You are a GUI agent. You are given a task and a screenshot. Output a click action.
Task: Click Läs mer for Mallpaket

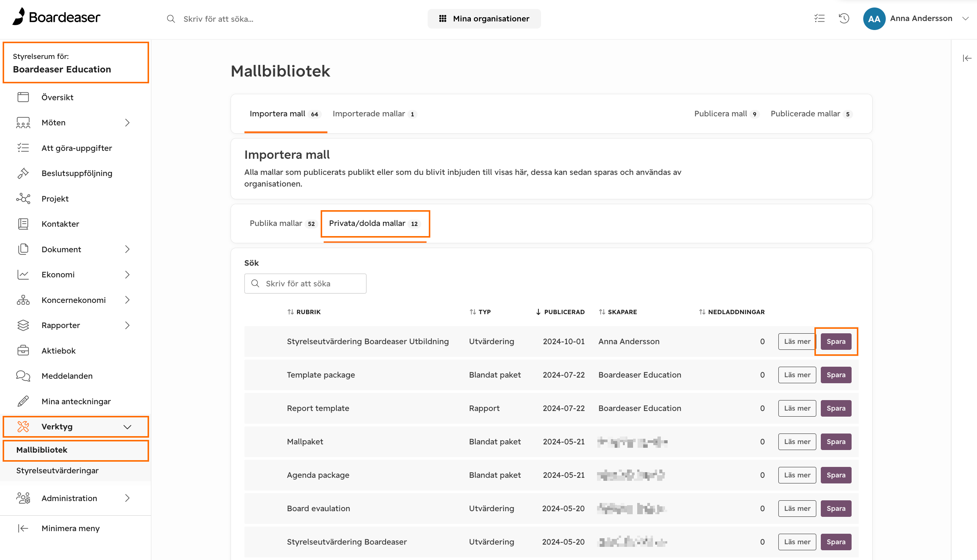point(797,442)
